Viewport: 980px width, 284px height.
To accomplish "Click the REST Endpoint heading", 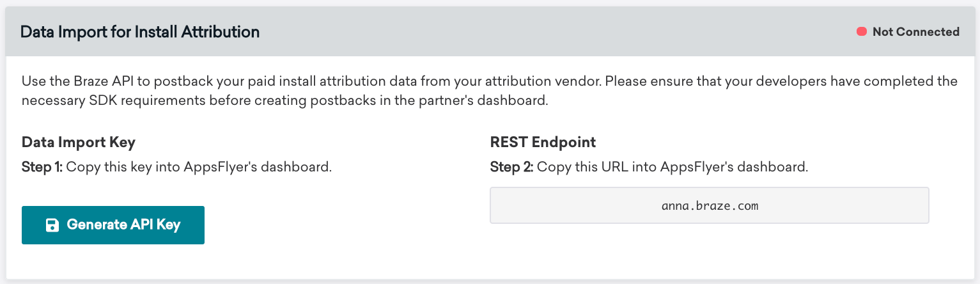I will [x=543, y=142].
